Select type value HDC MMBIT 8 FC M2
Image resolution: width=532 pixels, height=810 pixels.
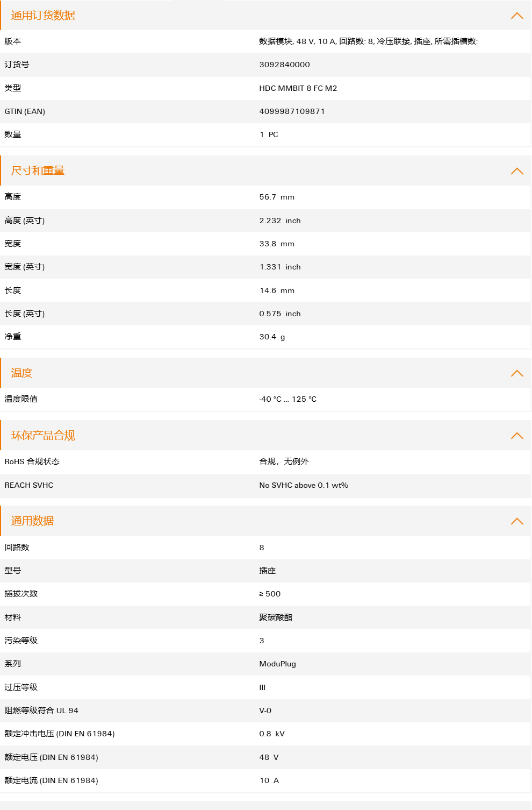[298, 88]
